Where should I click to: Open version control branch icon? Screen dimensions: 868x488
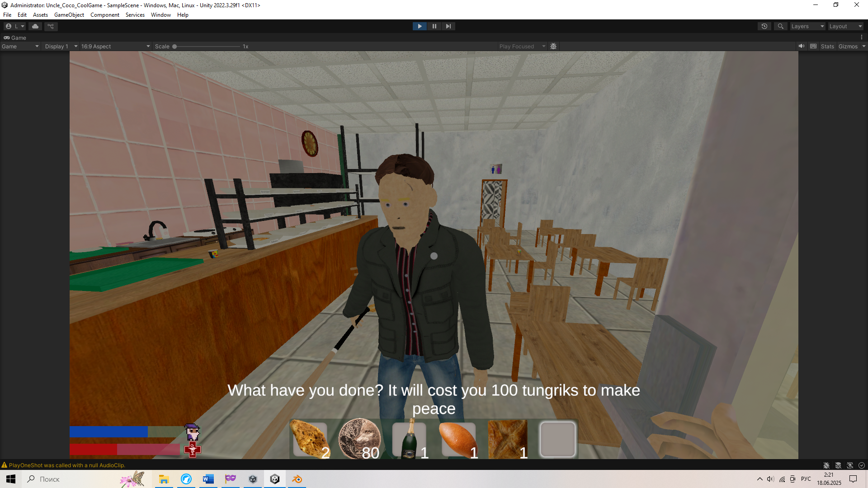click(51, 26)
